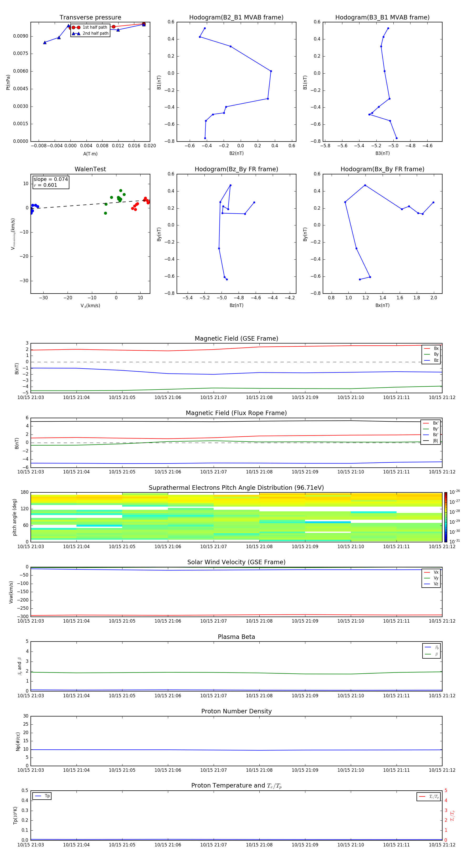The width and height of the screenshot is (473, 868).
Task: Select the Suprathermal Electrons Pitch Angle Distribution title
Action: (x=236, y=488)
